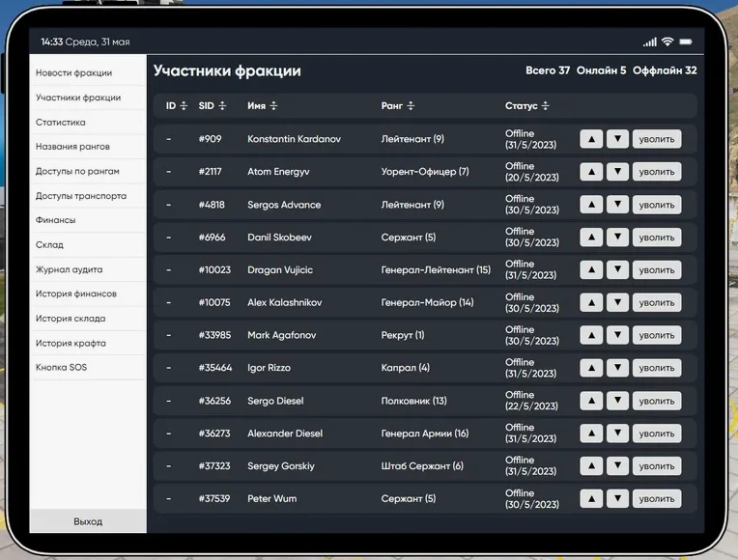Fire Alex Kalashnikov with уволить
The height and width of the screenshot is (560, 738).
pyautogui.click(x=657, y=302)
